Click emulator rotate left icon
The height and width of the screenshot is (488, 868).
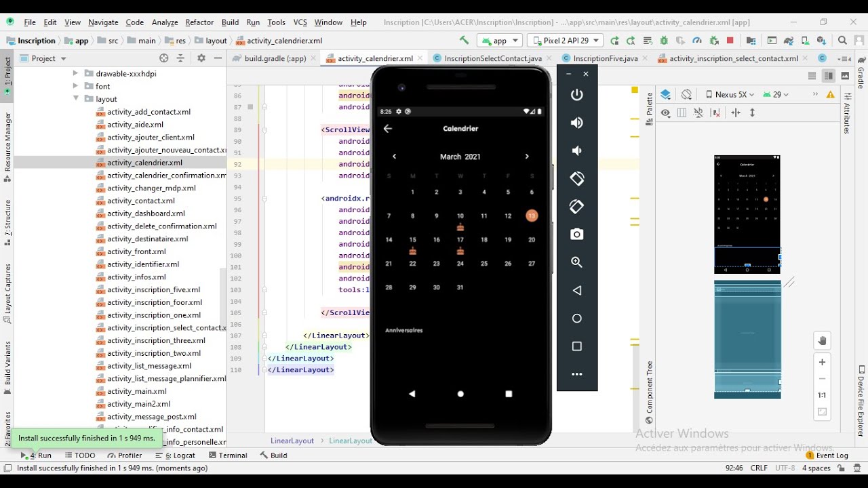click(x=577, y=178)
